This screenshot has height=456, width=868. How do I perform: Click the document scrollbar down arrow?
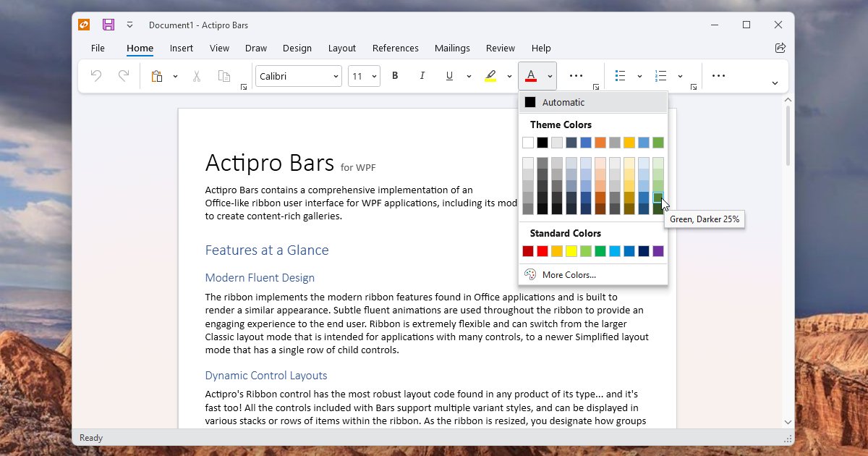(x=788, y=422)
